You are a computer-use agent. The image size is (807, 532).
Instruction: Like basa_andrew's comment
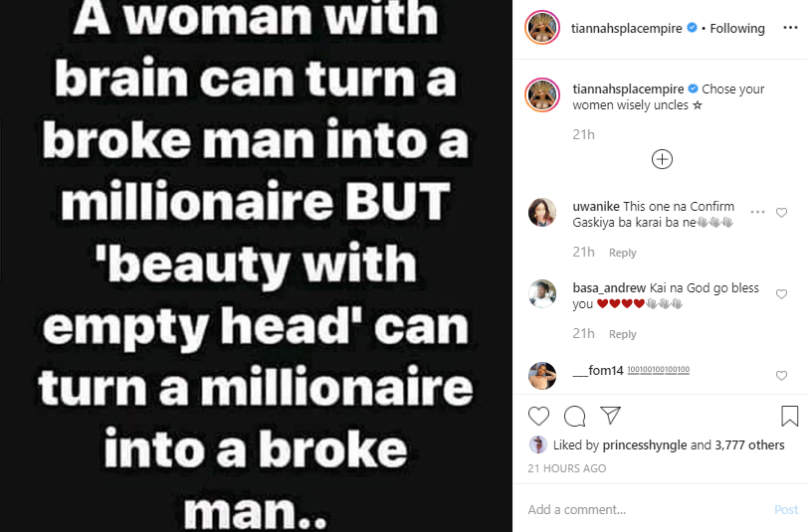coord(781,295)
